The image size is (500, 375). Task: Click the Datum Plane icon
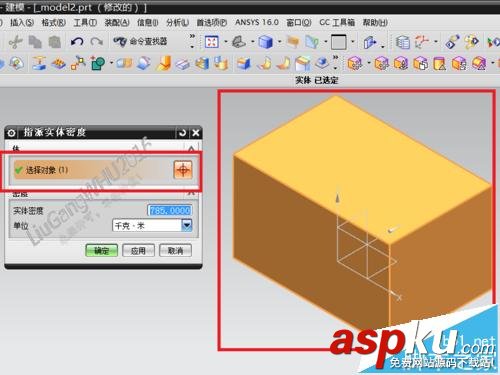click(39, 63)
